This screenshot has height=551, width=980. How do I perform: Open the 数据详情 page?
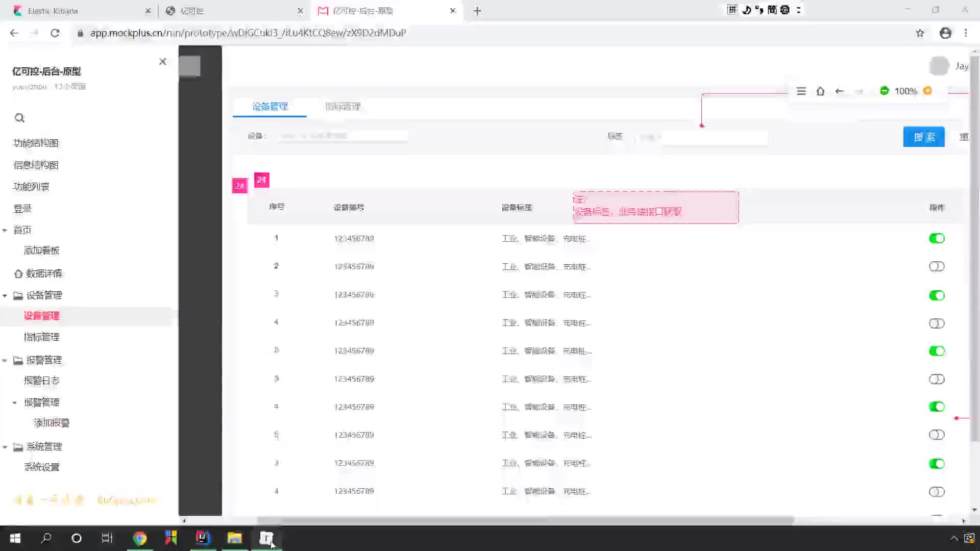[44, 273]
